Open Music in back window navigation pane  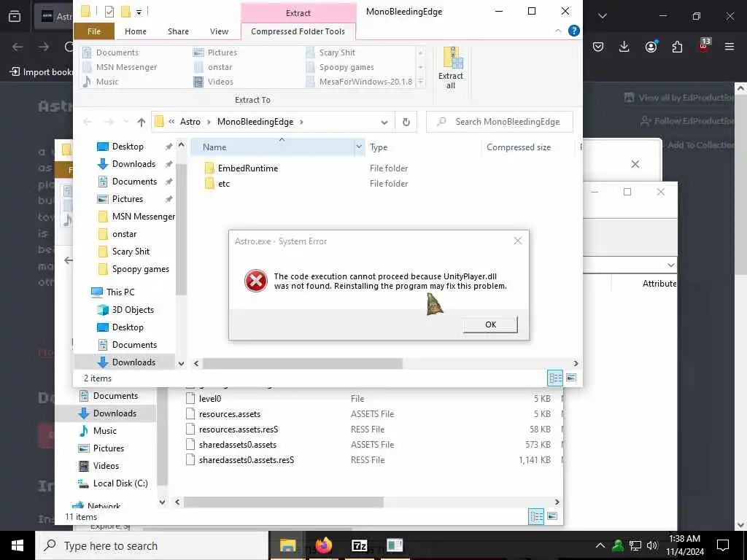tap(104, 430)
